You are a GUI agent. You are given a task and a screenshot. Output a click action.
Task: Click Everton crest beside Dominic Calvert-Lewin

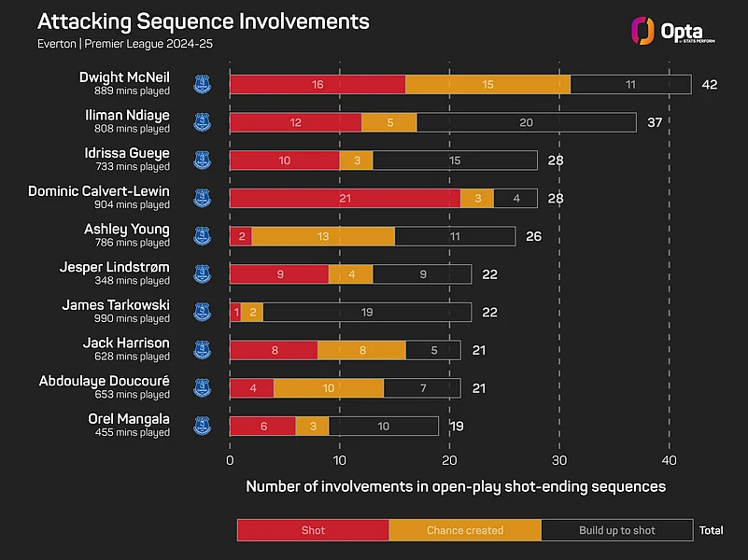[x=201, y=198]
